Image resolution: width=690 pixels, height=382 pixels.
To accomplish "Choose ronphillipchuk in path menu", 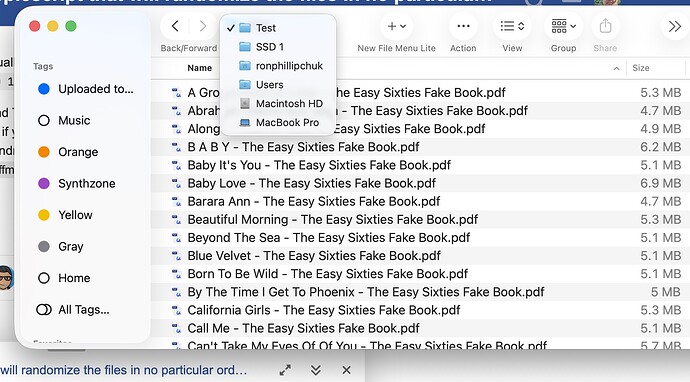I will (278, 66).
